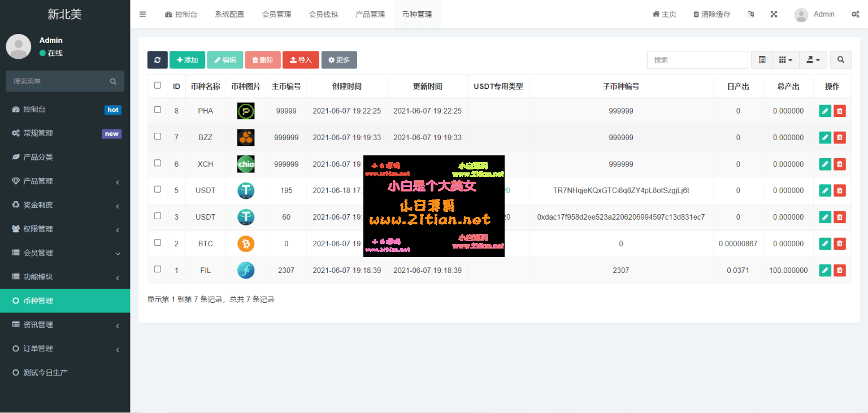This screenshot has height=413, width=868.
Task: Tick the checkbox for the BZZ row
Action: (158, 136)
